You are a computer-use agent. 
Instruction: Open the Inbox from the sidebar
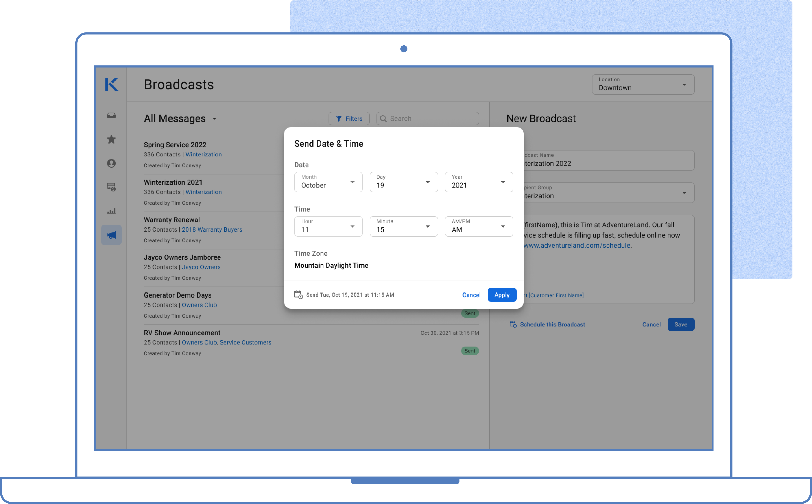(111, 115)
